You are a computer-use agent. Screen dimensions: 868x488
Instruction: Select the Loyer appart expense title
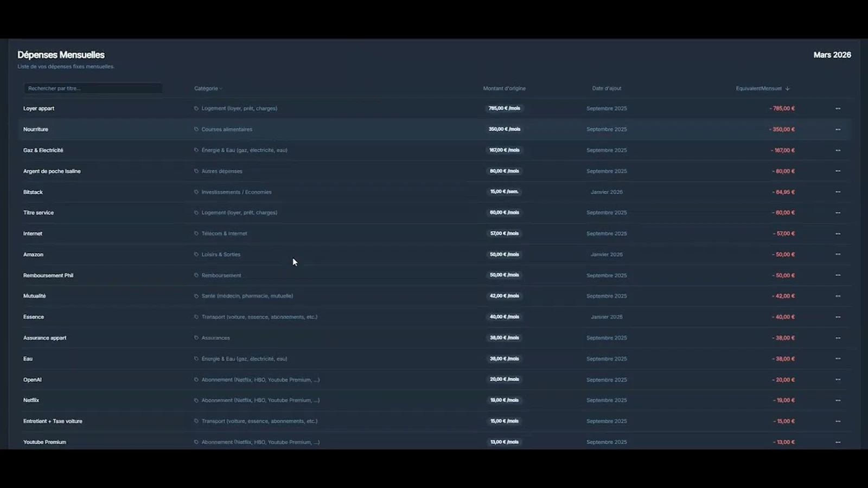click(39, 108)
